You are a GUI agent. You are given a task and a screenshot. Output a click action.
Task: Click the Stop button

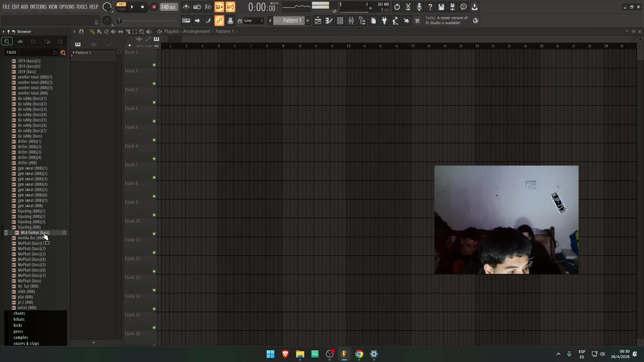142,7
